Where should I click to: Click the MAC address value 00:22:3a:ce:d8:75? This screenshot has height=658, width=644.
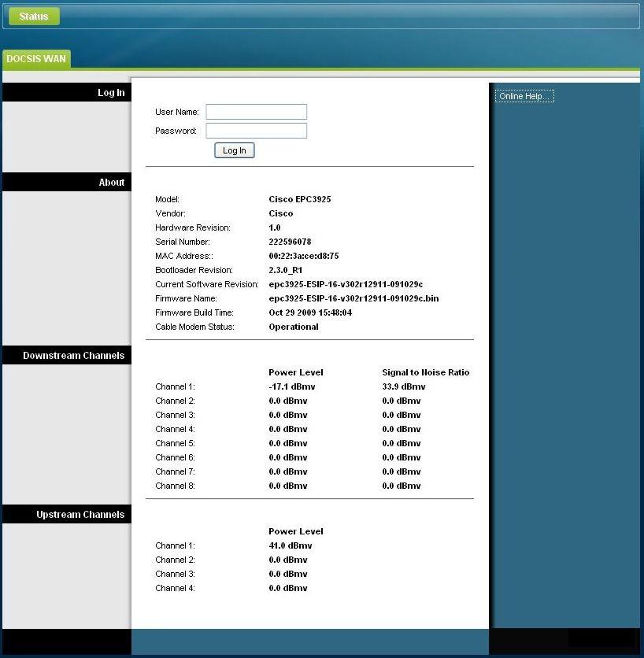(x=304, y=256)
